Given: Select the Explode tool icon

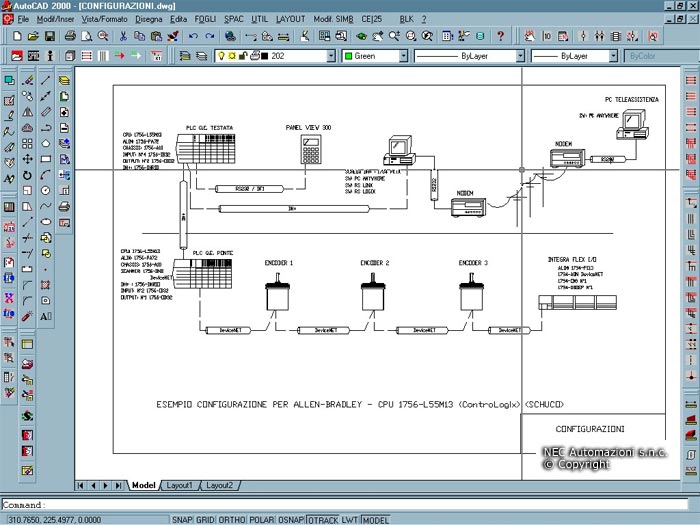Looking at the screenshot, I should 28,317.
